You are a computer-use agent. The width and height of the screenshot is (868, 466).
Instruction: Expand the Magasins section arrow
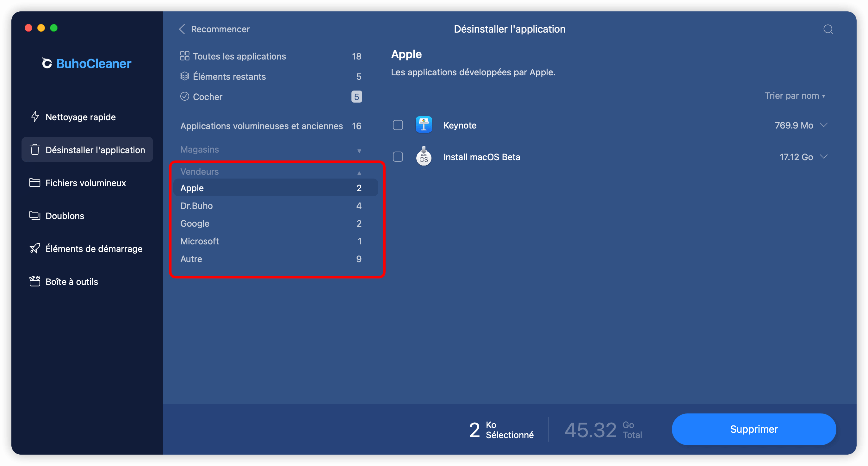(x=359, y=151)
